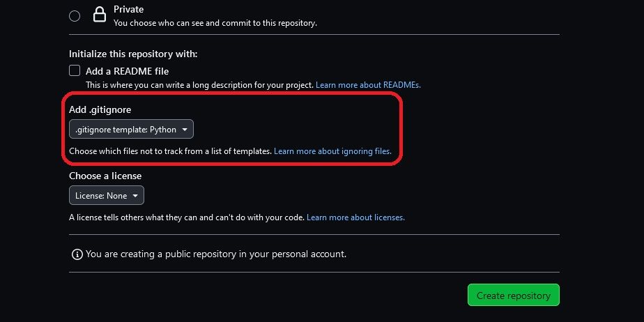
Task: Click the public repository notice text
Action: [216, 254]
